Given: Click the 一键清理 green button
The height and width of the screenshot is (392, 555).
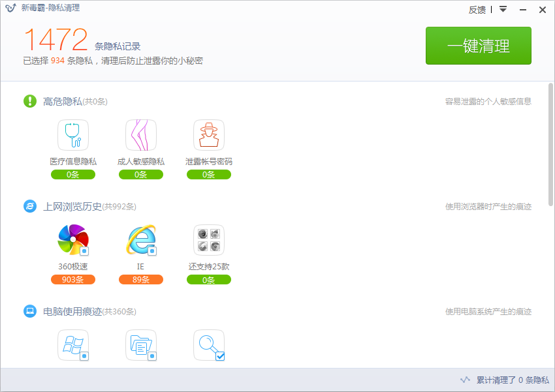Looking at the screenshot, I should [478, 46].
